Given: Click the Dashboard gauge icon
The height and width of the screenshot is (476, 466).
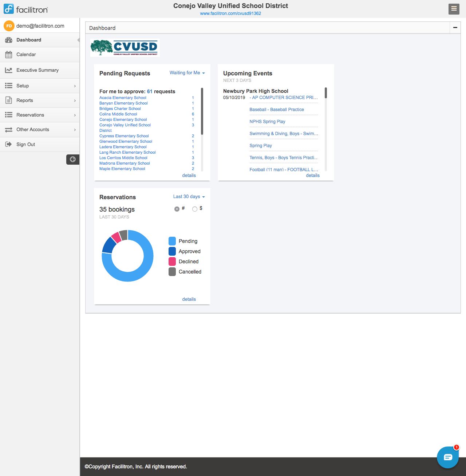Looking at the screenshot, I should [x=9, y=40].
